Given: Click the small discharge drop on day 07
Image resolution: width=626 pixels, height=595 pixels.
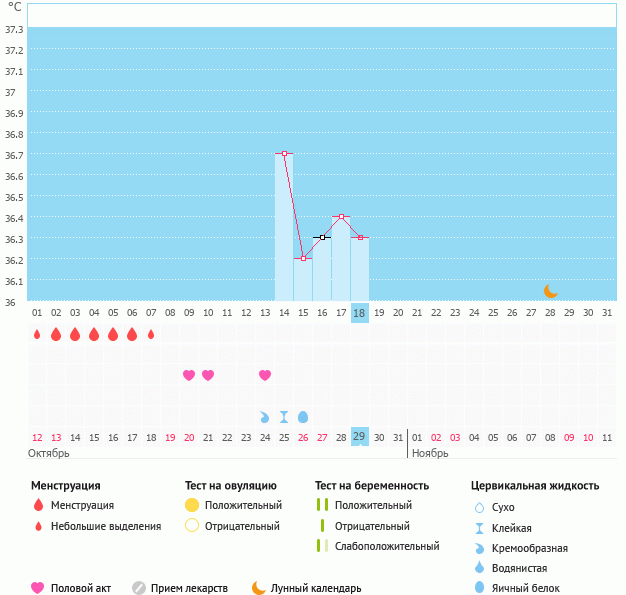Looking at the screenshot, I should 151,334.
